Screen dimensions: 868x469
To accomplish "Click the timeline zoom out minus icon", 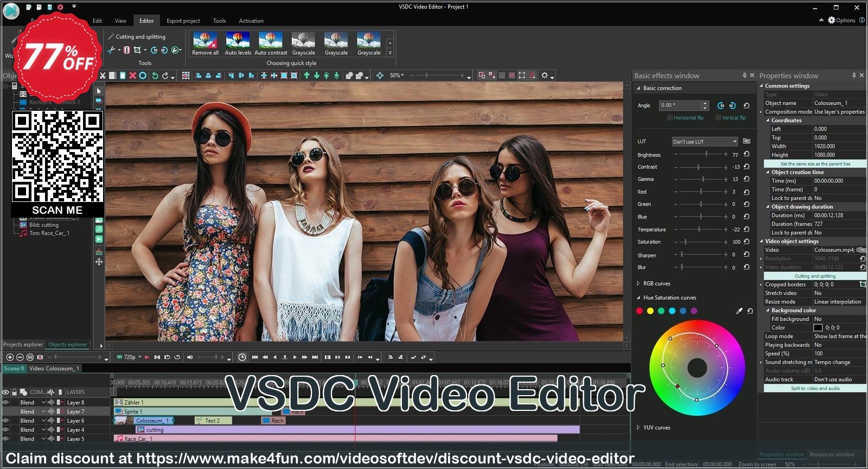I will click(x=20, y=357).
